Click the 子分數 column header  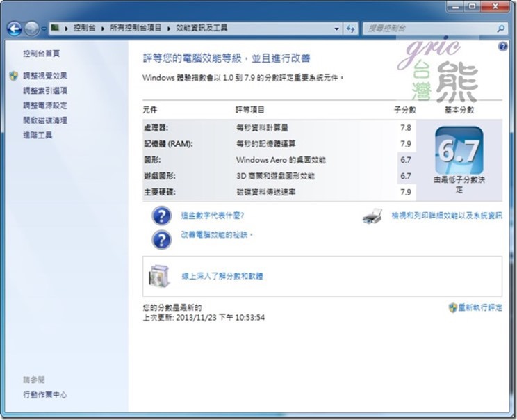[405, 110]
